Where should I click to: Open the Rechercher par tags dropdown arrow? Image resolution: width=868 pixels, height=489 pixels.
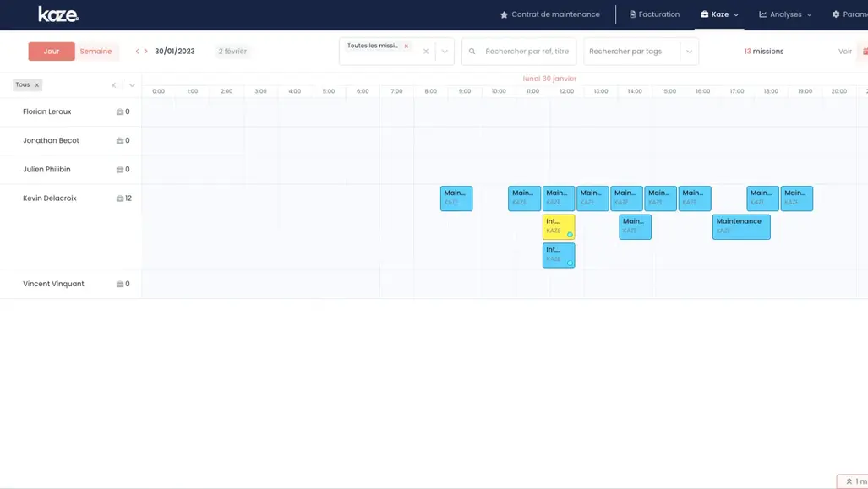[689, 52]
